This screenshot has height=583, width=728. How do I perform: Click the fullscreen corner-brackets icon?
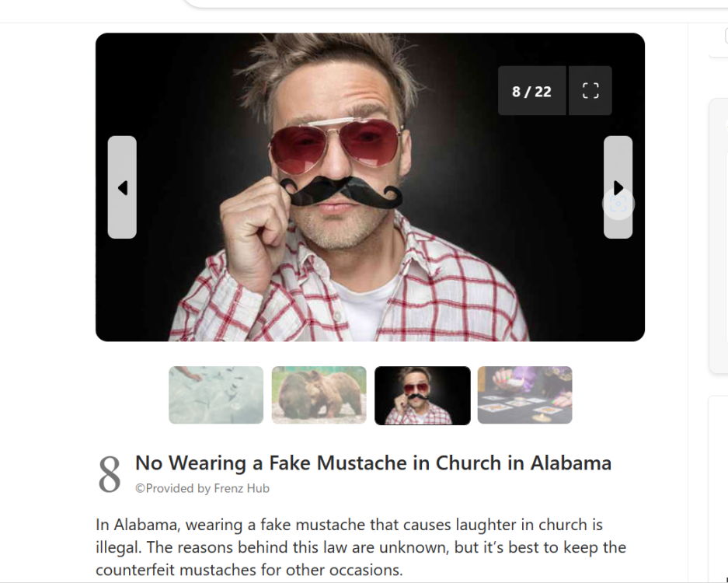(590, 90)
